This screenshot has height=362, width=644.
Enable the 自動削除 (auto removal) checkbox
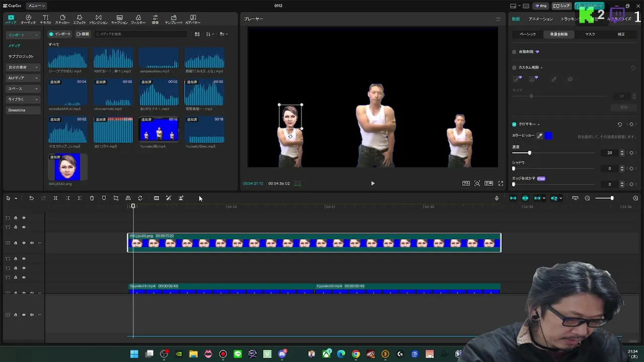click(x=514, y=52)
